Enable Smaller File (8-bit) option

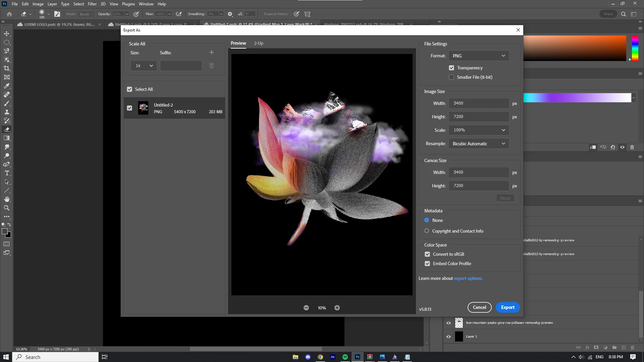[451, 77]
